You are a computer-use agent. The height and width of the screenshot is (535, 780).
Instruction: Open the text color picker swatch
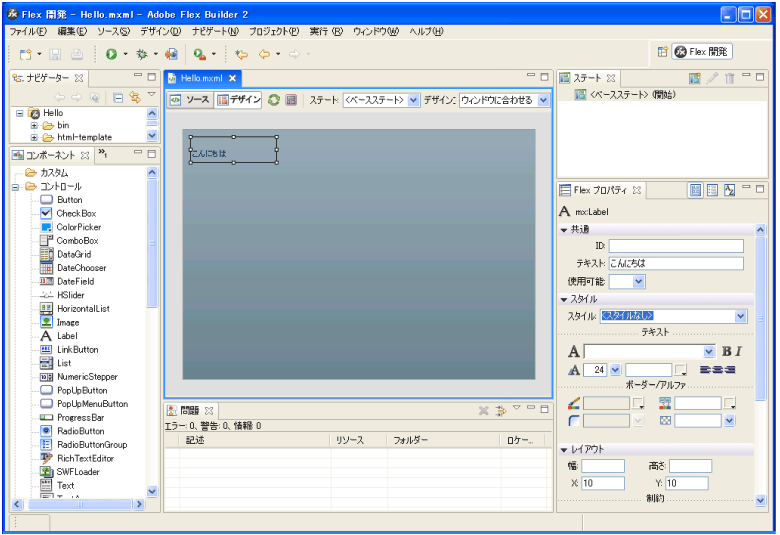(681, 370)
